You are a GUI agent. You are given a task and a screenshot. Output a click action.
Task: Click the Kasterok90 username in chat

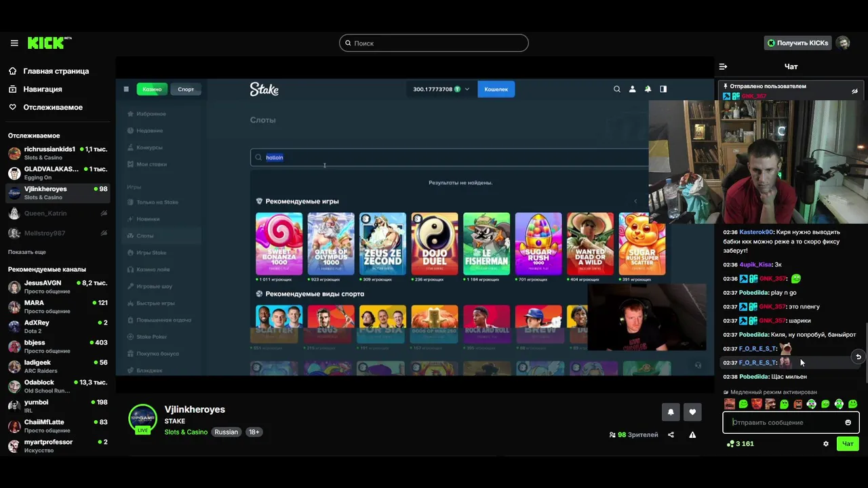756,232
